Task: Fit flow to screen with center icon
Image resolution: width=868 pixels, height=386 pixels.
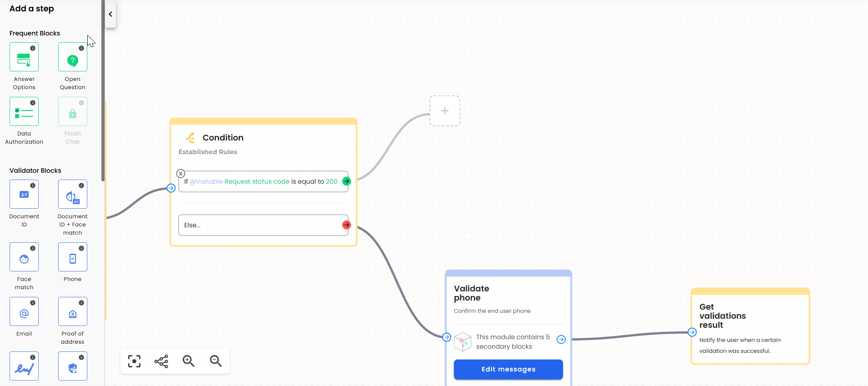Action: tap(134, 361)
